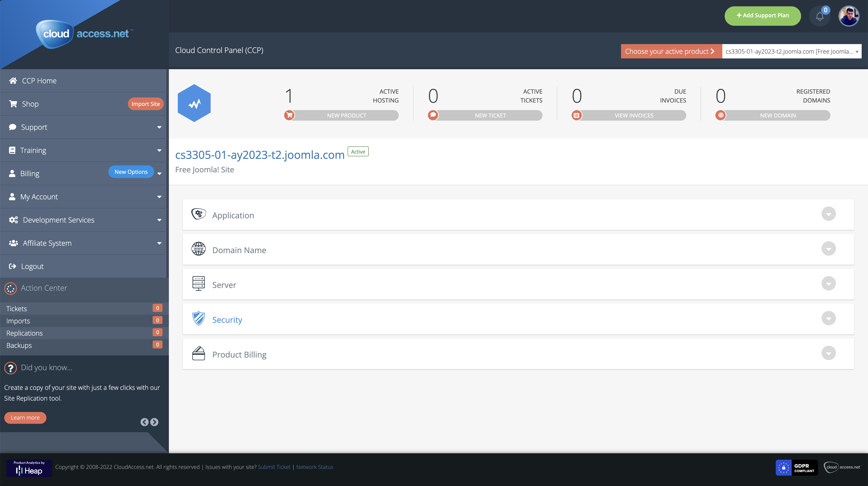Open Tickets in Action Center
868x486 pixels.
click(x=84, y=309)
